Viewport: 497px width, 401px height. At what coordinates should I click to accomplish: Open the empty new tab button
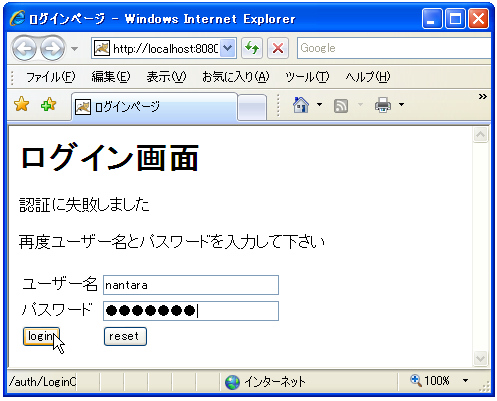point(252,107)
